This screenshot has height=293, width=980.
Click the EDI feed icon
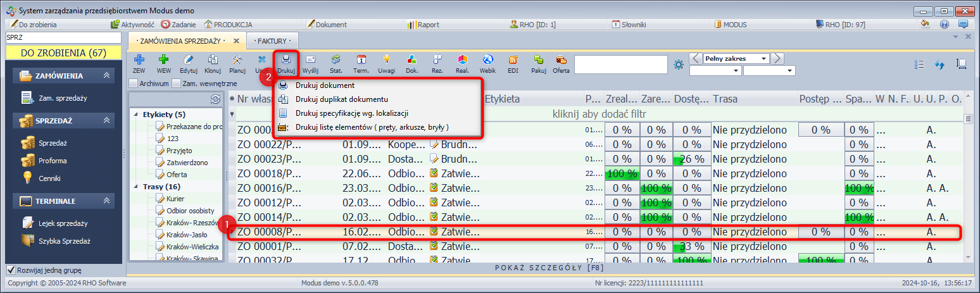[513, 59]
